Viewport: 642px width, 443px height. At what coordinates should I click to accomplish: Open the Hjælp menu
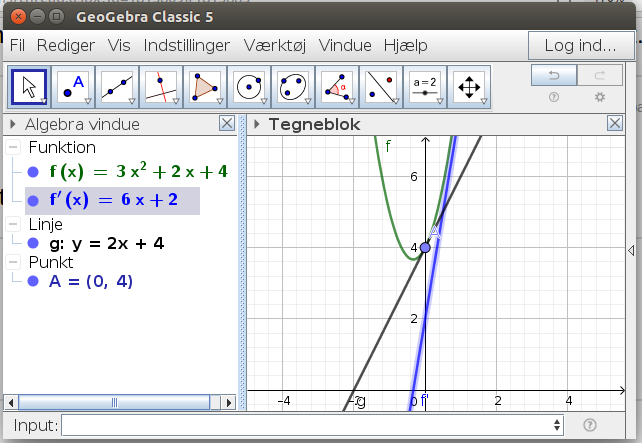[x=405, y=45]
